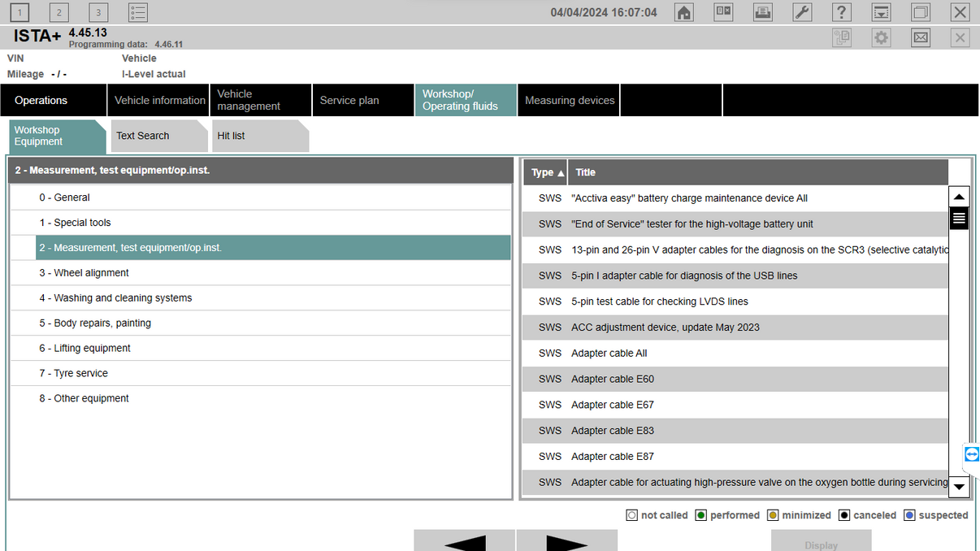Switch to the Vehicle information tab

[x=159, y=101]
